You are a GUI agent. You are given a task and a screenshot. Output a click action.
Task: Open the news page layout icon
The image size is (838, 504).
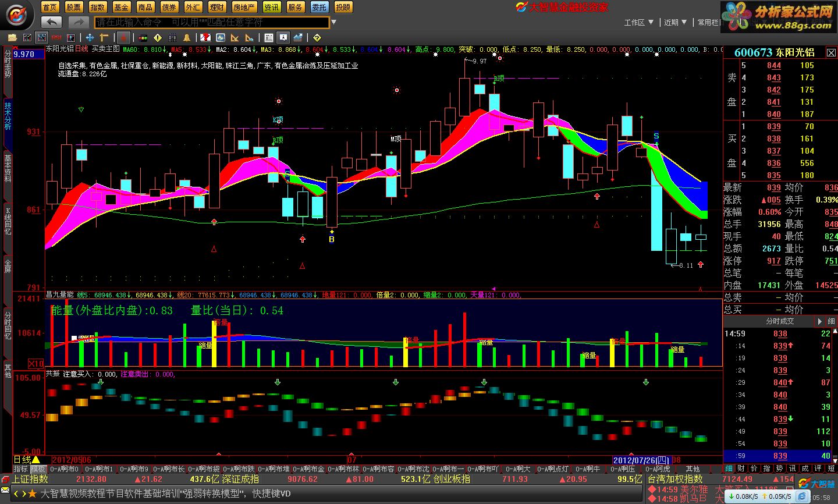click(268, 38)
